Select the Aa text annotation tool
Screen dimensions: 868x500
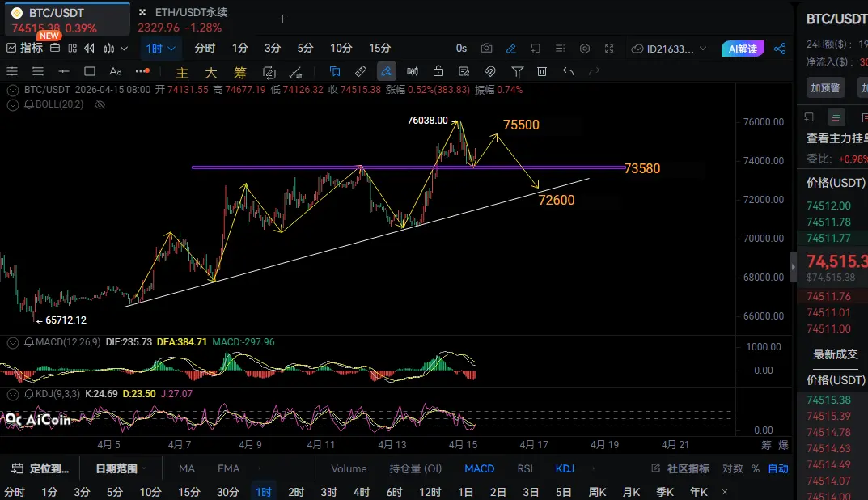pos(115,71)
